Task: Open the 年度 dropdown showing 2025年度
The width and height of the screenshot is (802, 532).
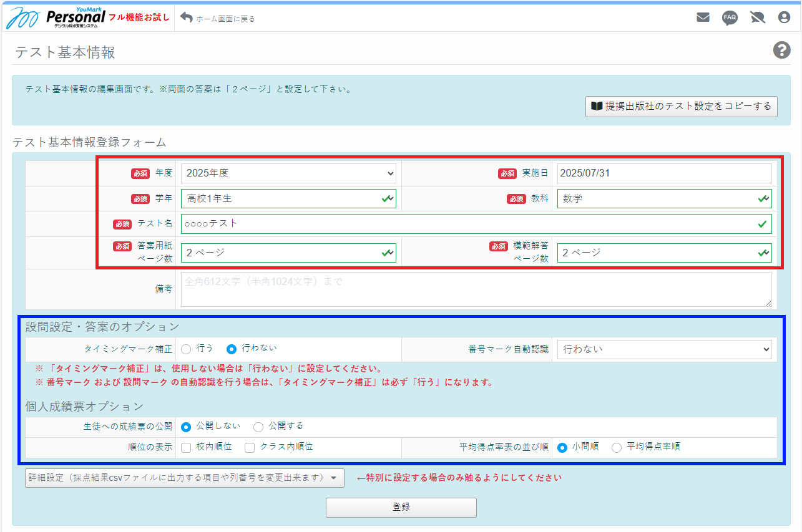Action: click(288, 173)
